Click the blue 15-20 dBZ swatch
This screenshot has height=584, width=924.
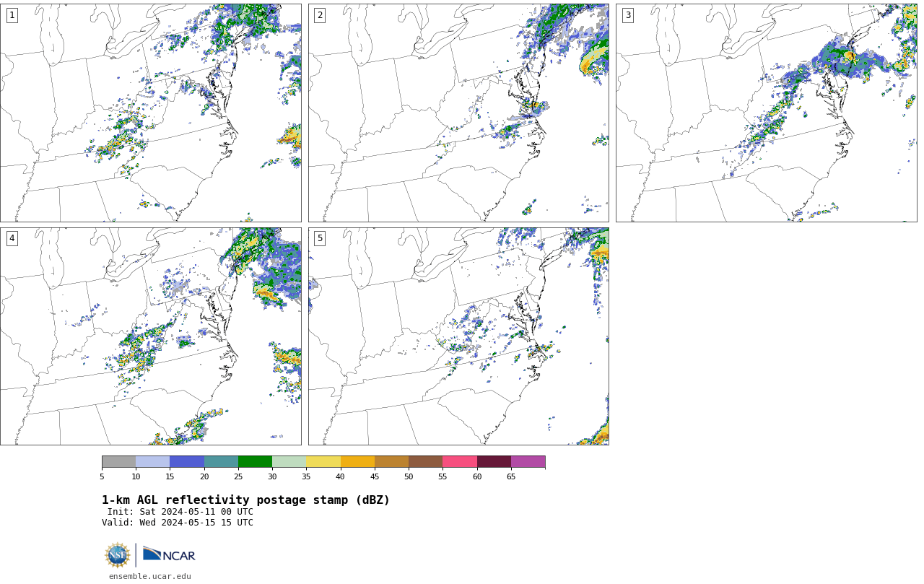tap(187, 462)
